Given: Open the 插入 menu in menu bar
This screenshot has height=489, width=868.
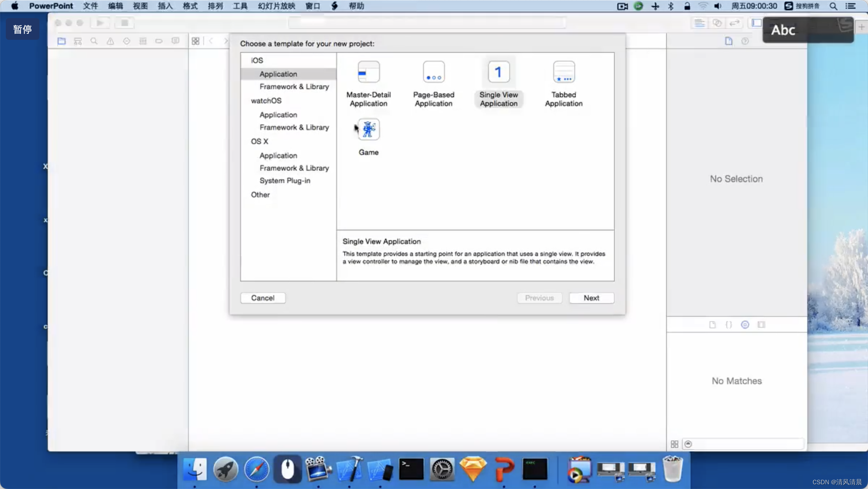Looking at the screenshot, I should [165, 6].
